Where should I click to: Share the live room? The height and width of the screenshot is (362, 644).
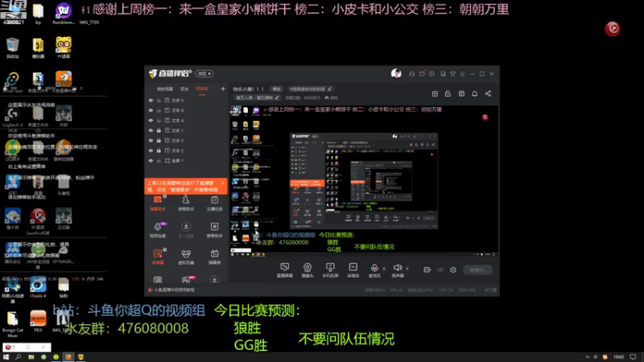488,93
